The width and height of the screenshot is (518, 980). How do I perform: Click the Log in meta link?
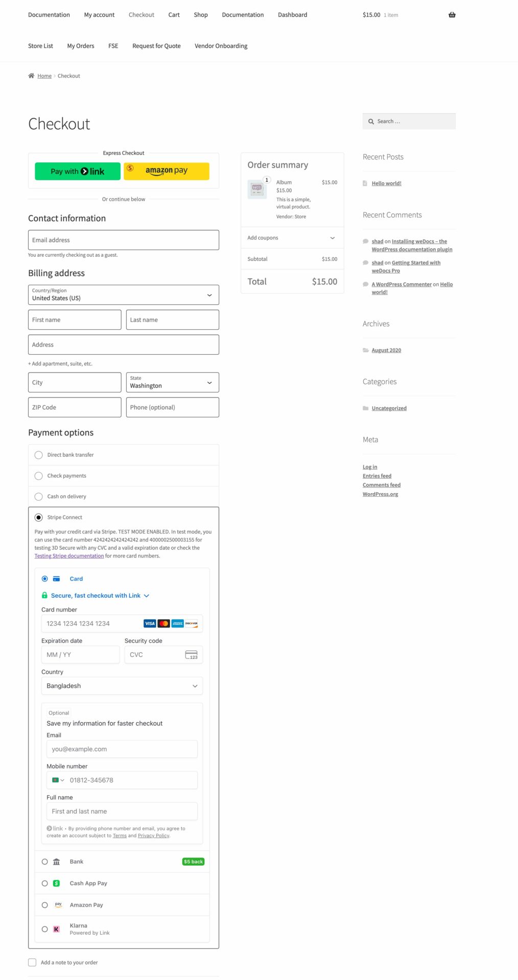pos(370,467)
